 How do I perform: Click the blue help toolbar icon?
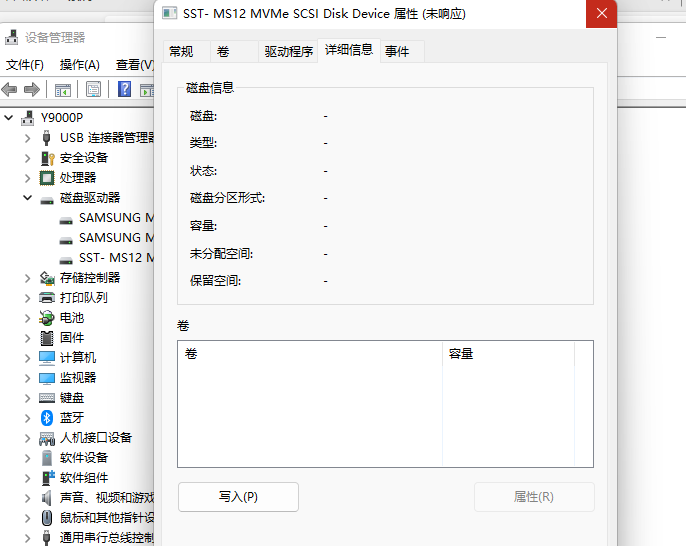click(x=125, y=89)
